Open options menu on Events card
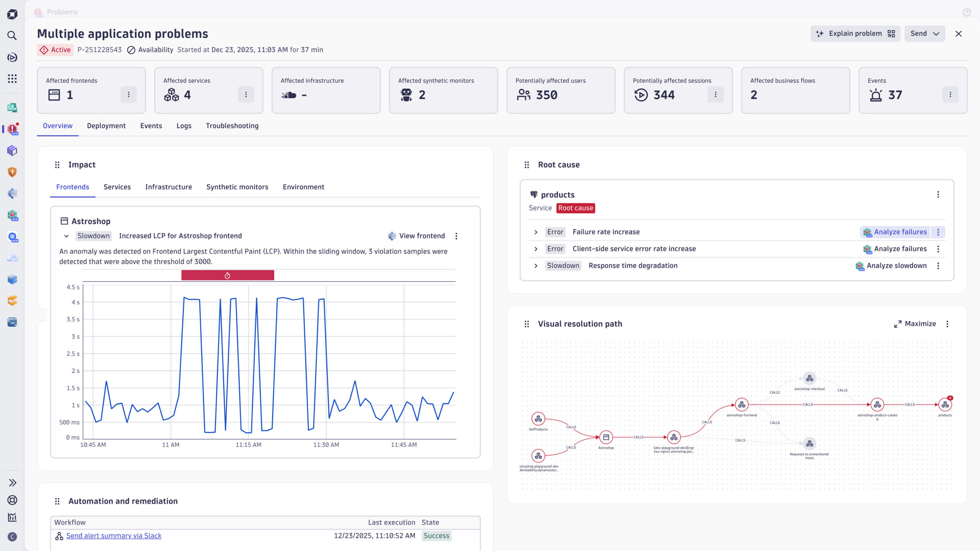Image resolution: width=980 pixels, height=551 pixels. click(x=950, y=95)
